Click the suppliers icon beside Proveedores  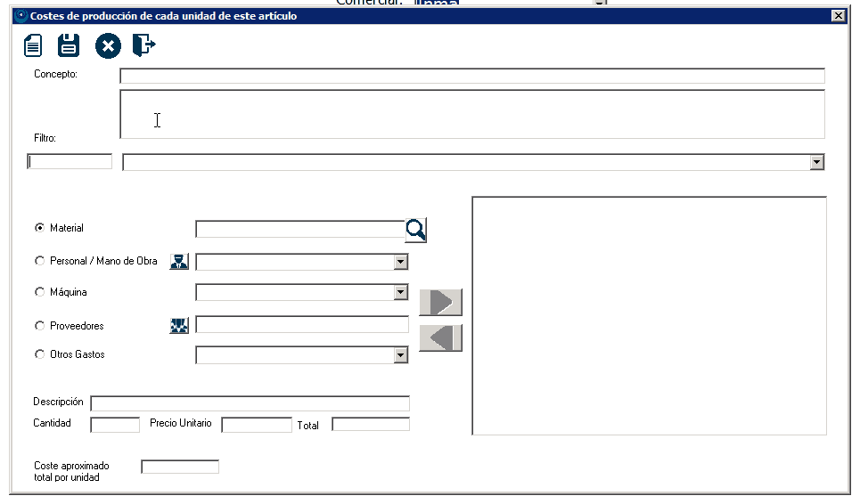(x=179, y=326)
